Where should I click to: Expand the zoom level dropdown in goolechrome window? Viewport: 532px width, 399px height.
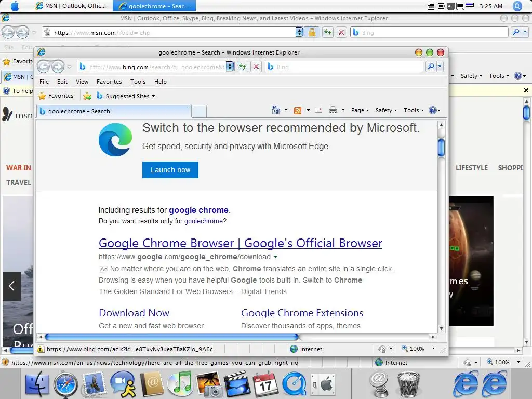point(433,349)
